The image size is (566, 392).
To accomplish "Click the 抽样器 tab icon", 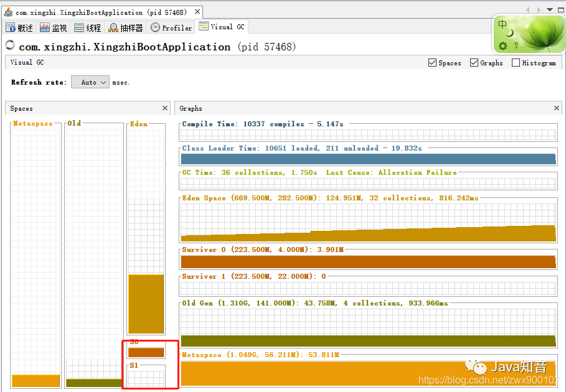I will 113,28.
